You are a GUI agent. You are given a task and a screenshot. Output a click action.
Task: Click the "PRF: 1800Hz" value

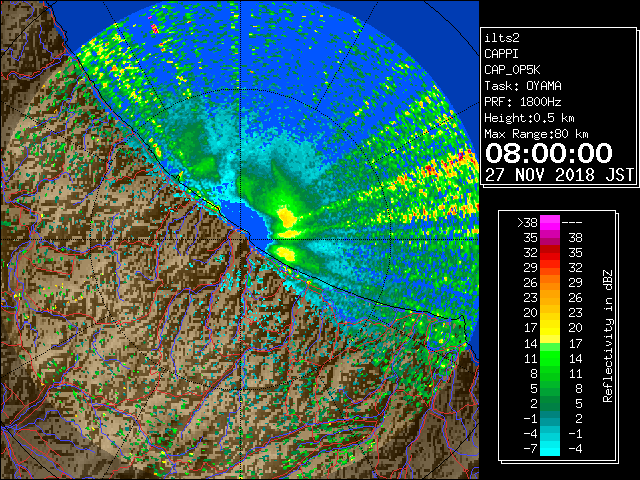click(523, 102)
